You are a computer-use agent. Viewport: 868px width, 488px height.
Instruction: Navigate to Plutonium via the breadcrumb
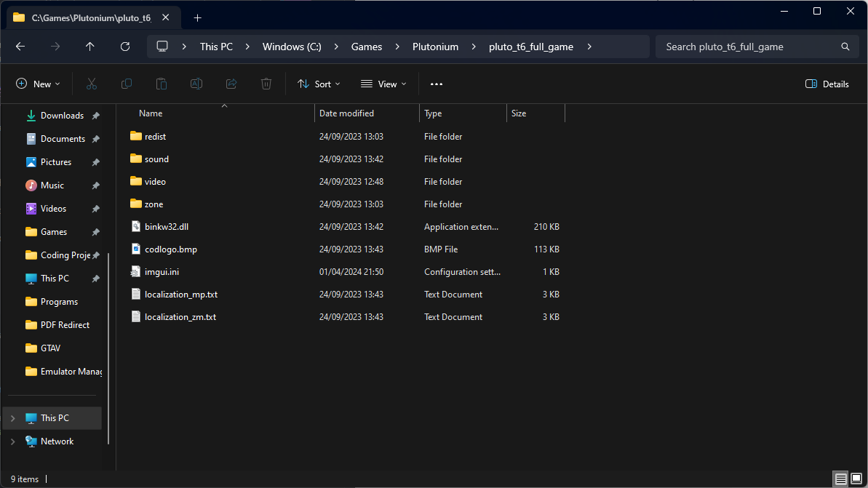(435, 46)
